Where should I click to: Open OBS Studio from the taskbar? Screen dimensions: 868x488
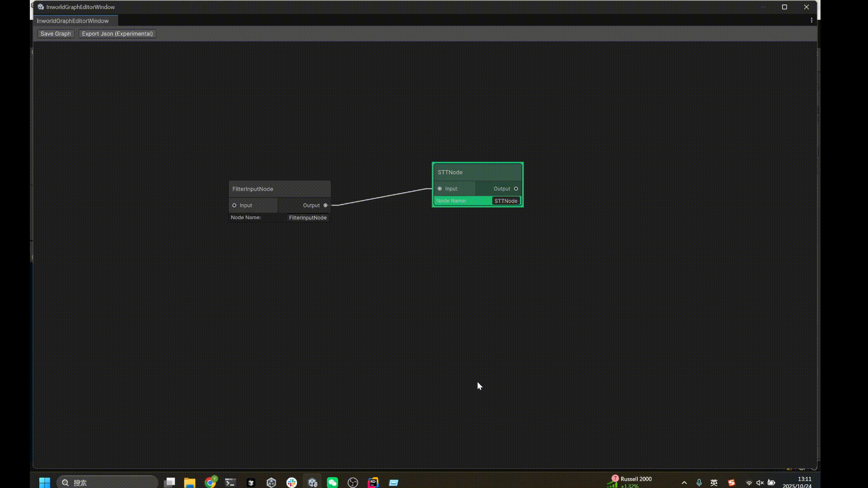(x=353, y=483)
